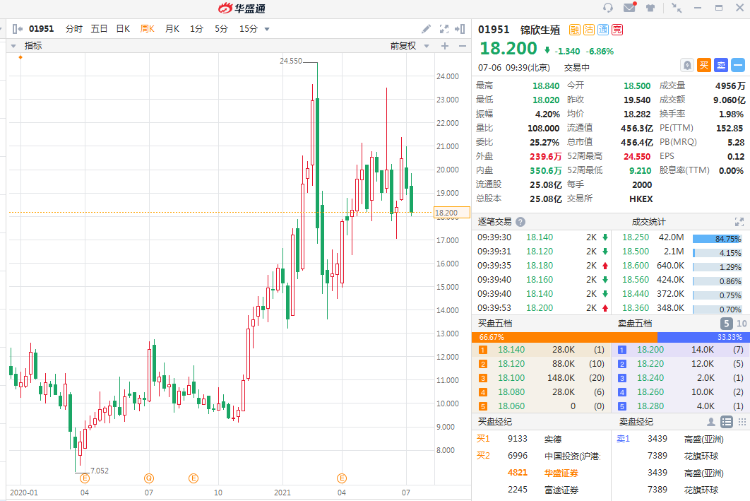Select the 周K weekly candlestick tab
The height and width of the screenshot is (501, 750).
[147, 29]
